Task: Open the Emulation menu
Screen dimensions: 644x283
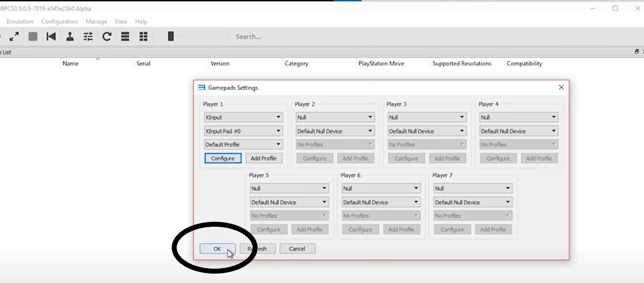Action: click(20, 22)
